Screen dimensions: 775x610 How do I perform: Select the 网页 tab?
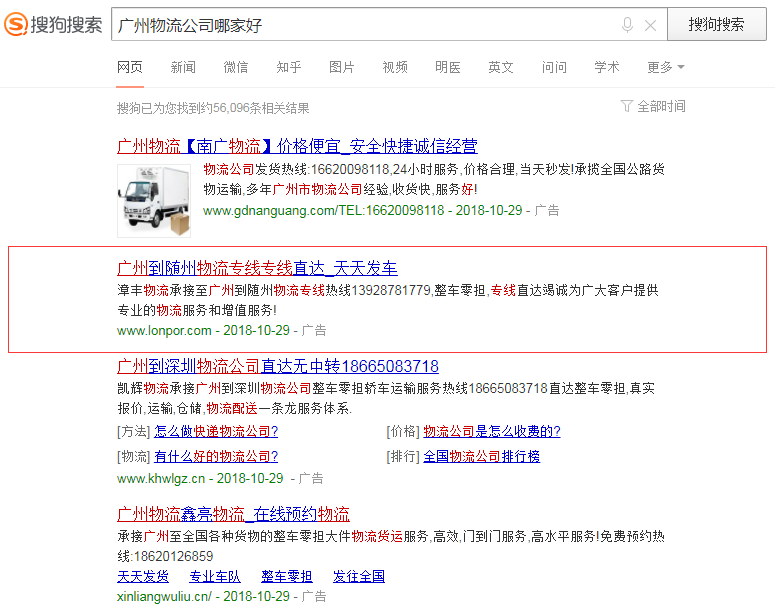coord(130,67)
